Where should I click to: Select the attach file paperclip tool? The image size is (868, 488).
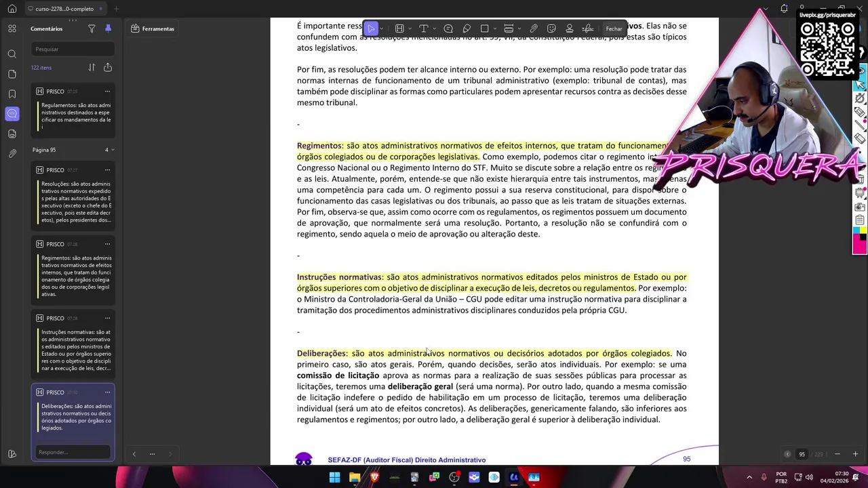(x=534, y=28)
